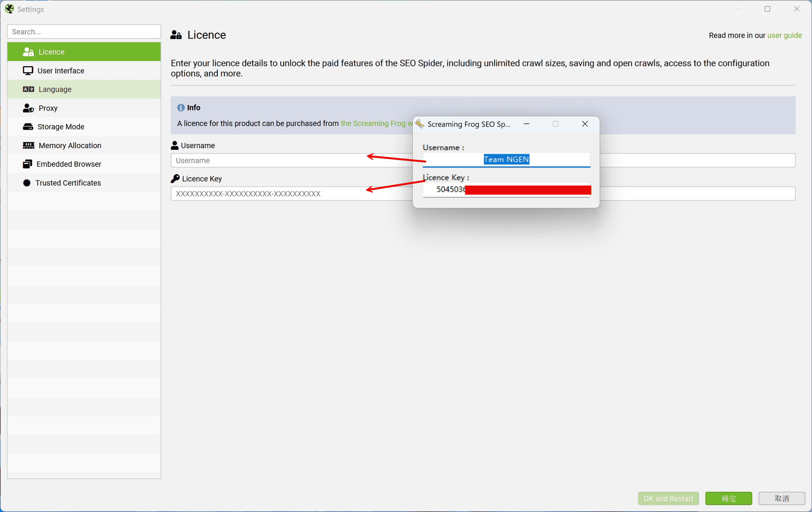Click the User Interface monitor icon
Image resolution: width=812 pixels, height=512 pixels.
(28, 70)
